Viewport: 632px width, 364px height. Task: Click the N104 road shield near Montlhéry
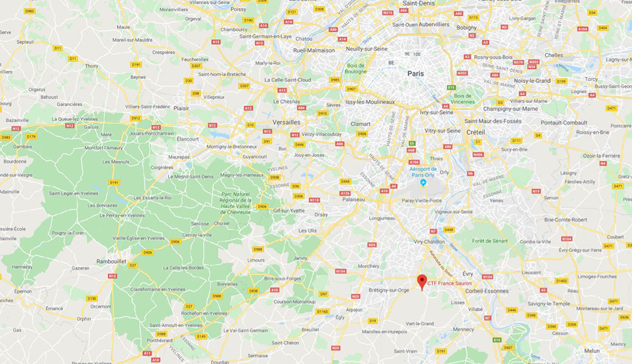pos(341,271)
